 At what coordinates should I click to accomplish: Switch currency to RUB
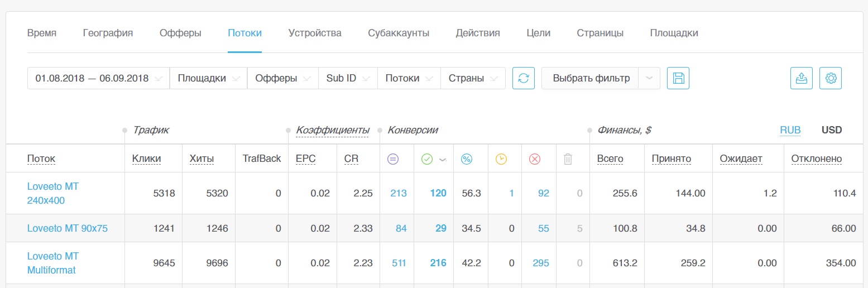click(790, 130)
